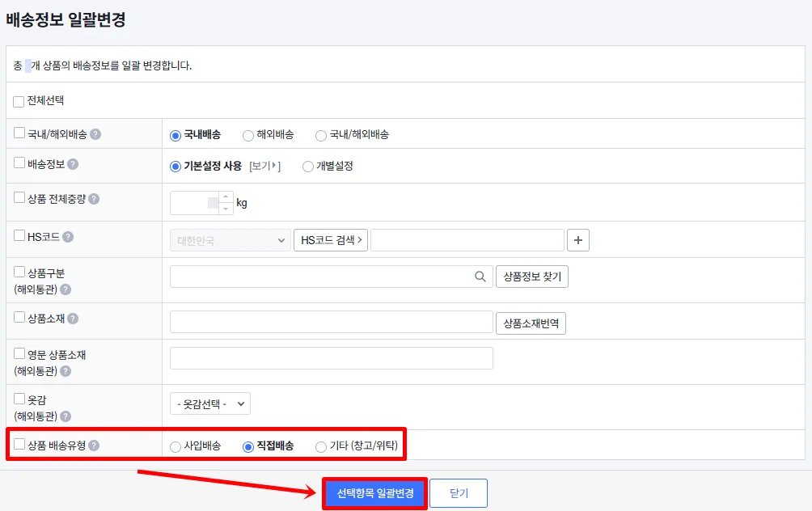
Task: Open help icon next to 상품 배송유형
Action: (94, 446)
